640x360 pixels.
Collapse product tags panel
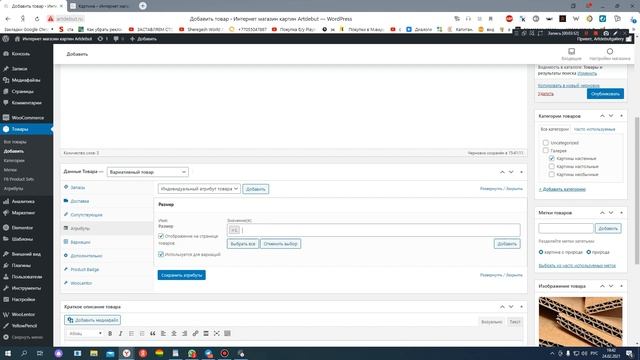(621, 213)
